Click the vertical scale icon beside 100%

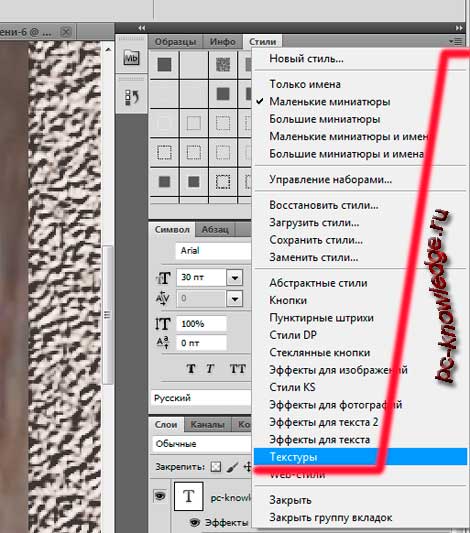[x=163, y=324]
